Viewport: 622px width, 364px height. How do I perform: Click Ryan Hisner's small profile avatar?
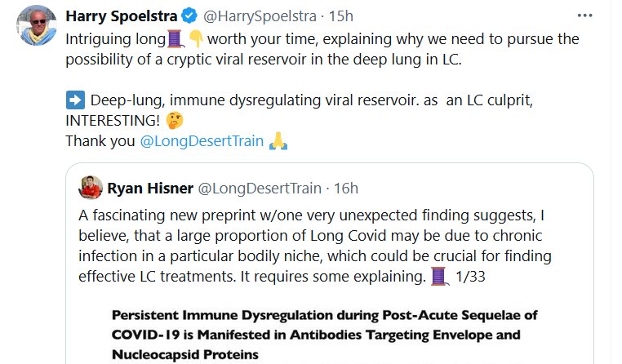(91, 188)
